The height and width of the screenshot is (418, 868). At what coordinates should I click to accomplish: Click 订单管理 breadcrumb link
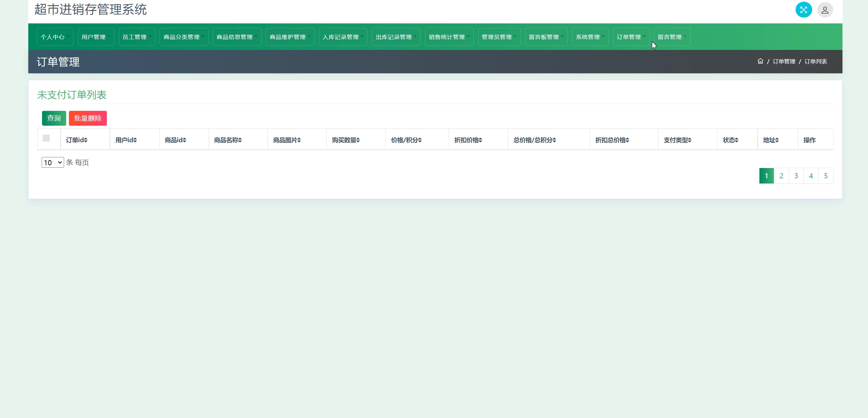click(x=784, y=62)
